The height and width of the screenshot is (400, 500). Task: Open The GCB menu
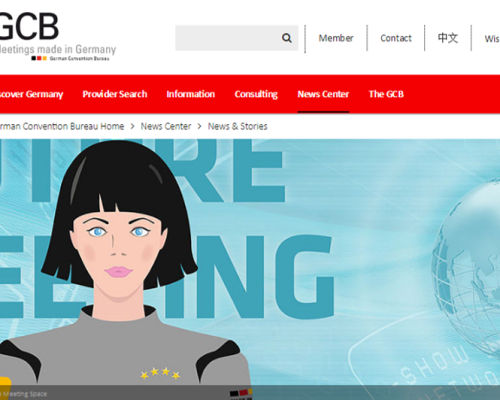coord(386,94)
